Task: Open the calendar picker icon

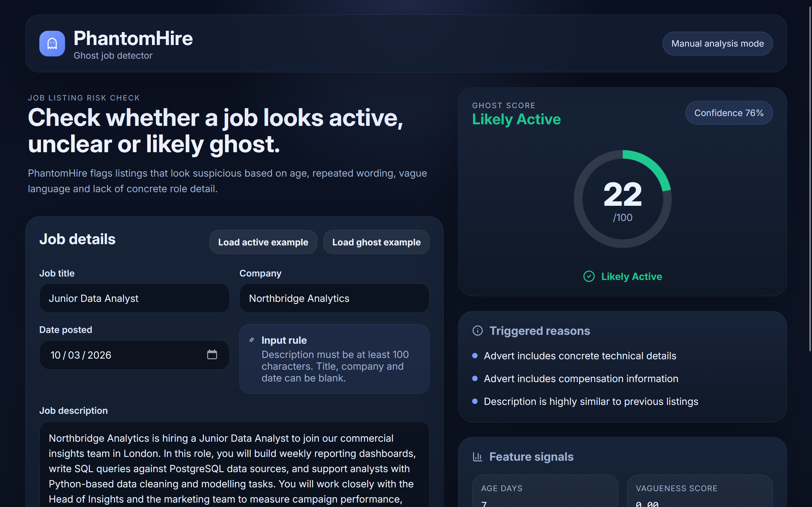Action: [x=212, y=354]
